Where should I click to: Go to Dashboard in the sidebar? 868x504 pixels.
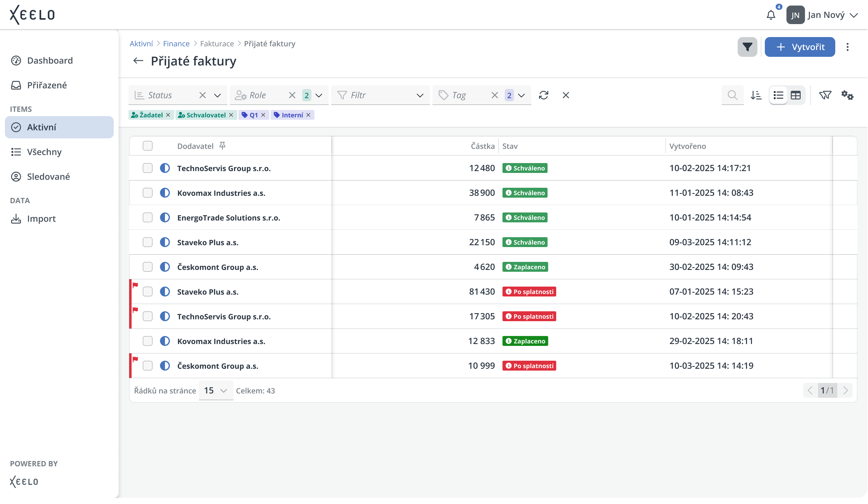click(50, 61)
